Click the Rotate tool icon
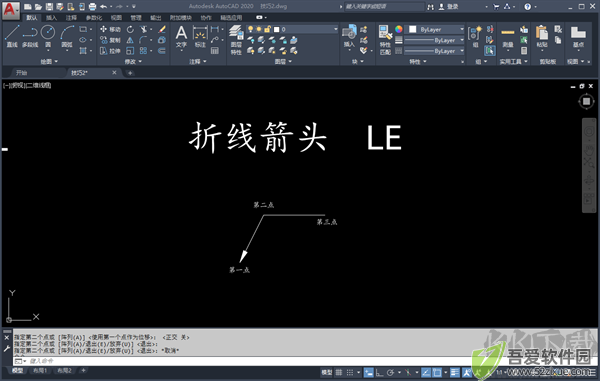This screenshot has width=600, height=381. click(x=130, y=29)
